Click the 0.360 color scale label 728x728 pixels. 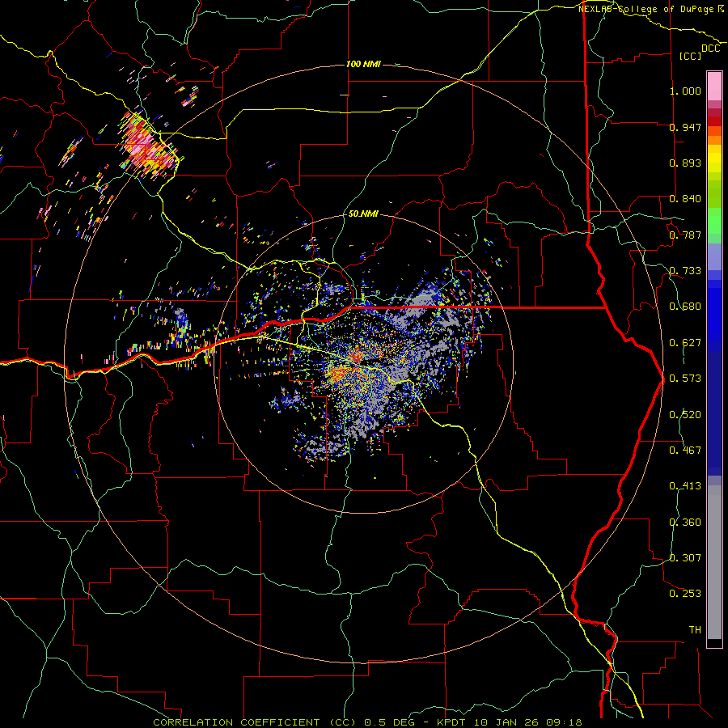coord(685,523)
